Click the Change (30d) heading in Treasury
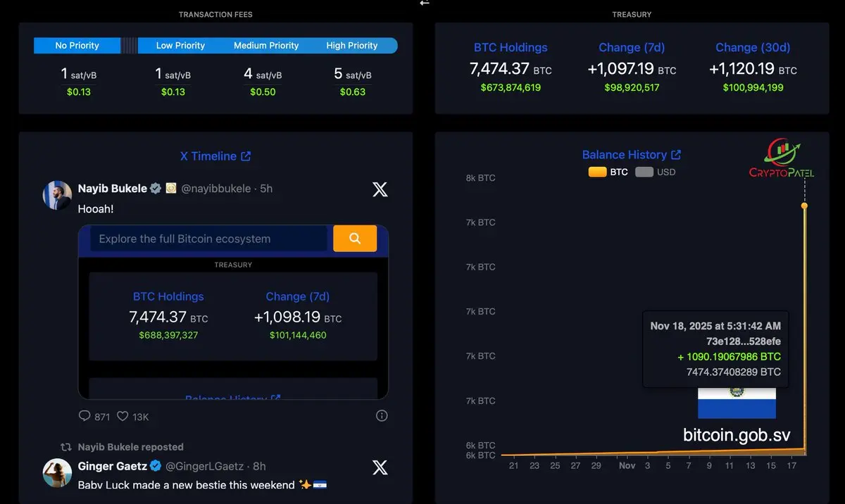845x504 pixels. coord(753,48)
